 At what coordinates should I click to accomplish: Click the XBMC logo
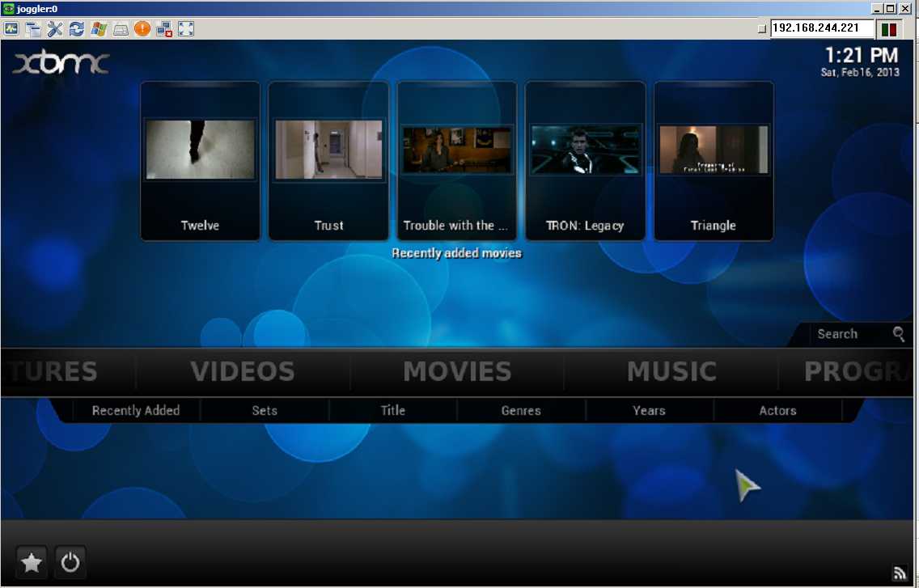tap(61, 63)
